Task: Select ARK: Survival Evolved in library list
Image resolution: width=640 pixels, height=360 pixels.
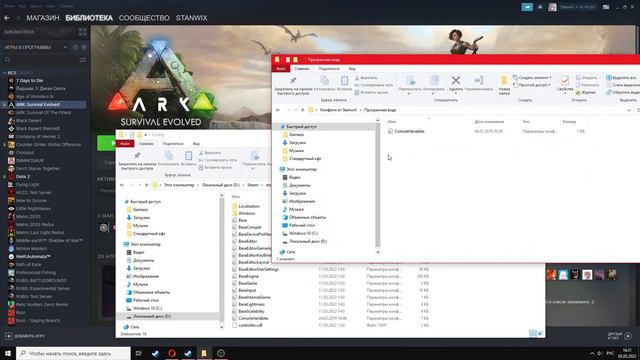Action: coord(38,104)
